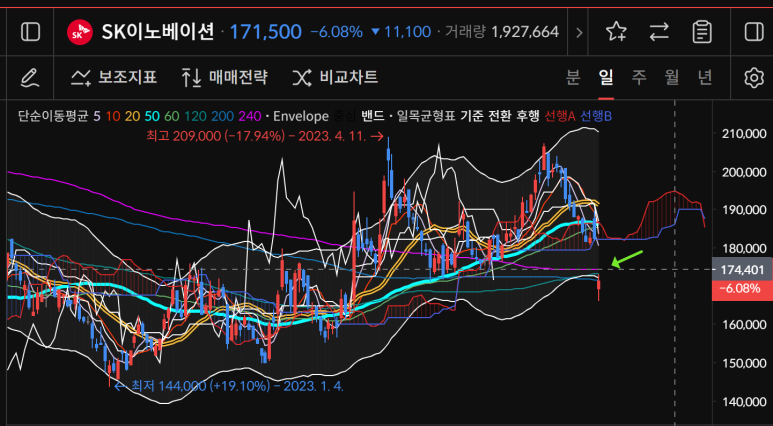Toggle the 120-day moving average legend

194,116
